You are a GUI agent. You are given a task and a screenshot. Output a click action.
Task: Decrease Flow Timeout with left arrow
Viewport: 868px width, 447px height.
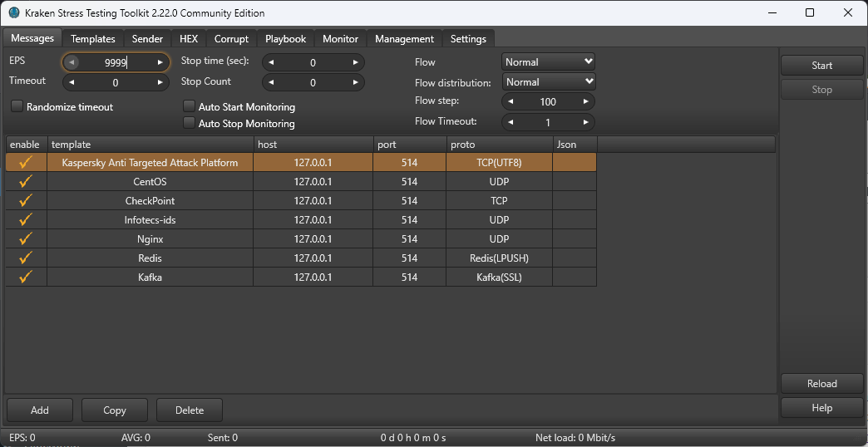510,122
